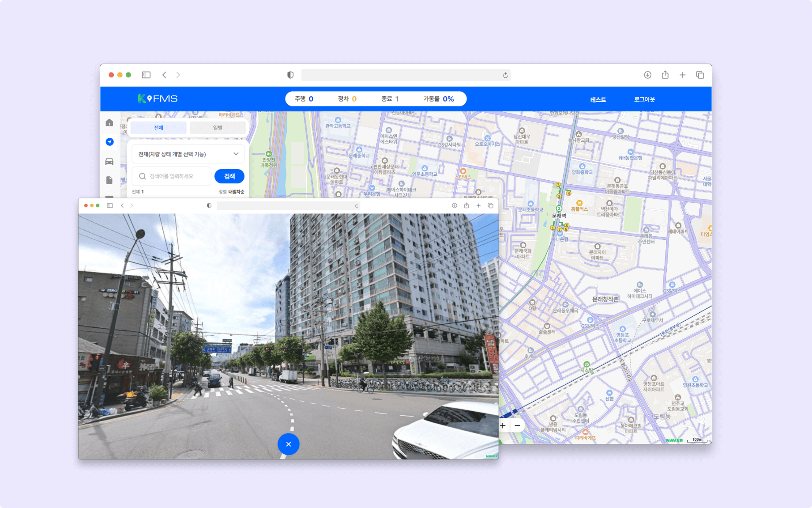The height and width of the screenshot is (508, 812).
Task: Click the 스타벅스 marker on the map
Action: 463,171
